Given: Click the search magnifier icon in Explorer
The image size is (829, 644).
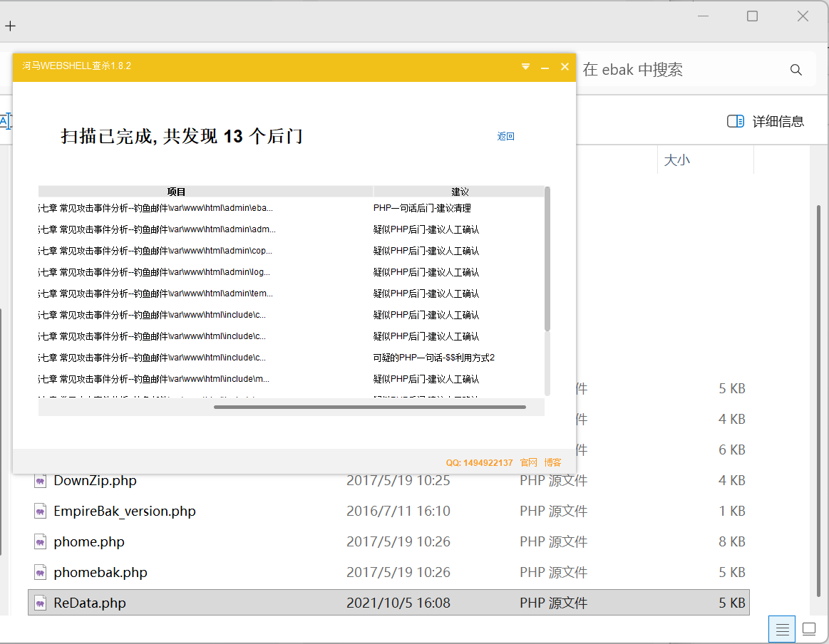Looking at the screenshot, I should 796,69.
